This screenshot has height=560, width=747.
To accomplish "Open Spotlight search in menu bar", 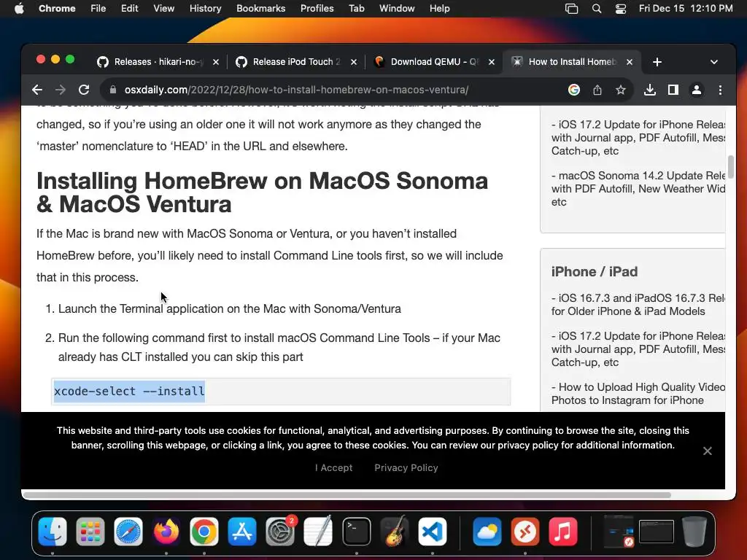I will (597, 9).
